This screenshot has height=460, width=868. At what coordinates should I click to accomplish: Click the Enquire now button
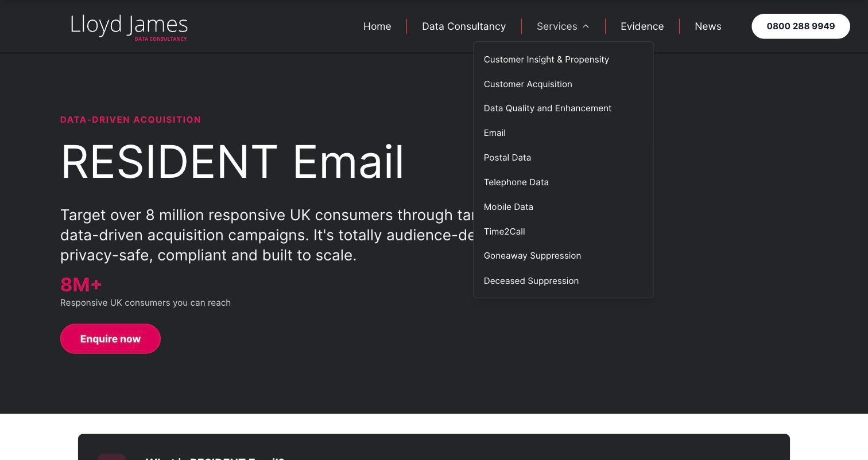tap(110, 339)
